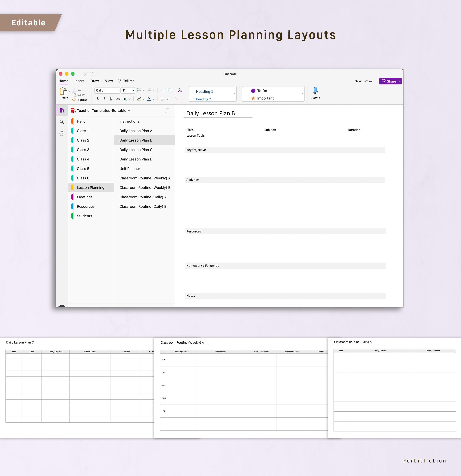Click the Redo arrow in title bar
The image size is (461, 476).
[92, 74]
